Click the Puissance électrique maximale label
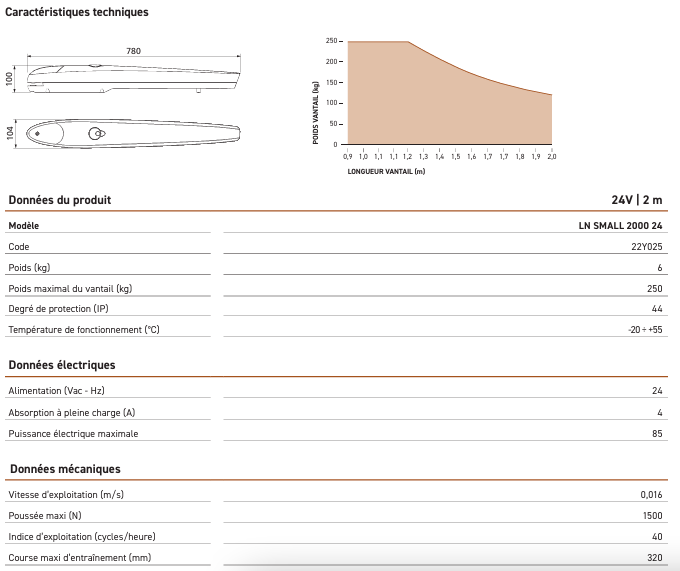The width and height of the screenshot is (680, 571). click(73, 433)
